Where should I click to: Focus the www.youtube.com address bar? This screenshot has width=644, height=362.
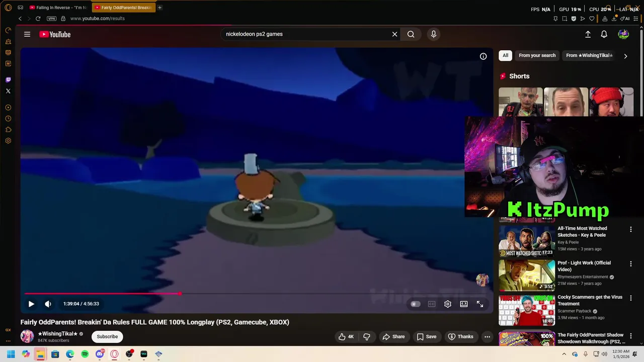(97, 19)
